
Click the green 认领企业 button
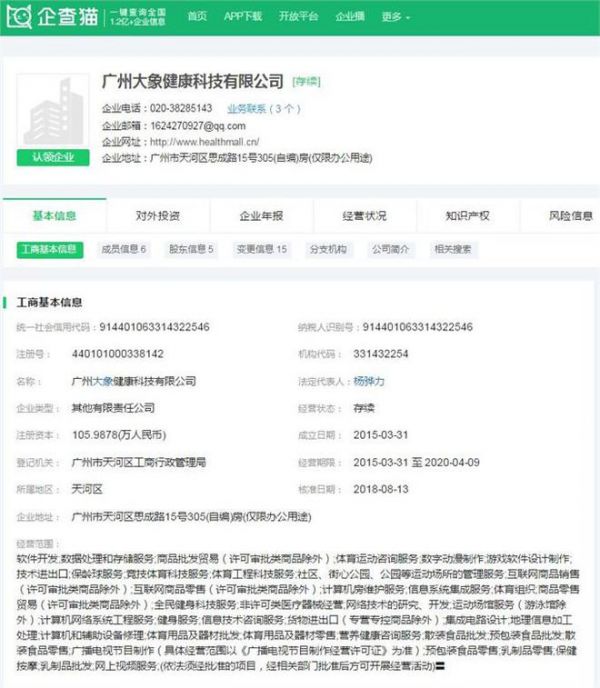53,158
